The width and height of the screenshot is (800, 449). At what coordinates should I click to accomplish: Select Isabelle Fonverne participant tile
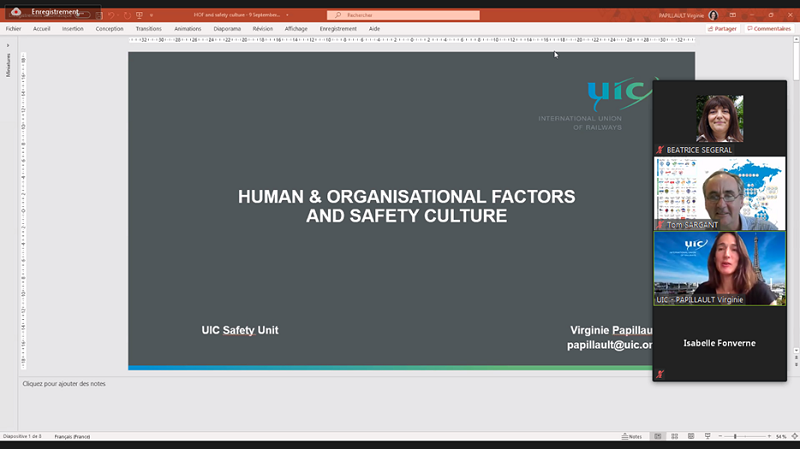click(x=719, y=343)
